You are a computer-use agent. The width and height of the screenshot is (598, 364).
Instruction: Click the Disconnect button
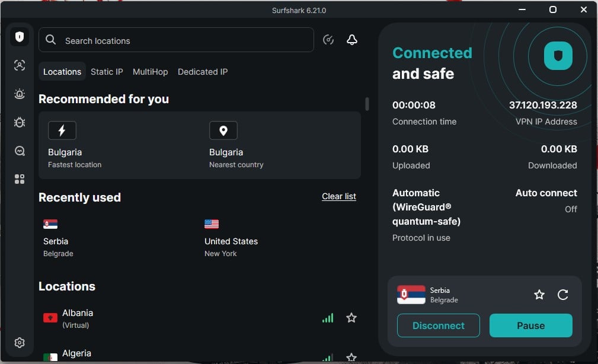[x=438, y=325]
